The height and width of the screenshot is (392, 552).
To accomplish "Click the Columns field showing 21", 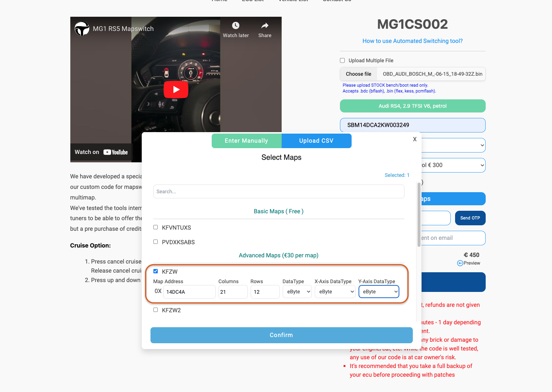I will click(233, 292).
